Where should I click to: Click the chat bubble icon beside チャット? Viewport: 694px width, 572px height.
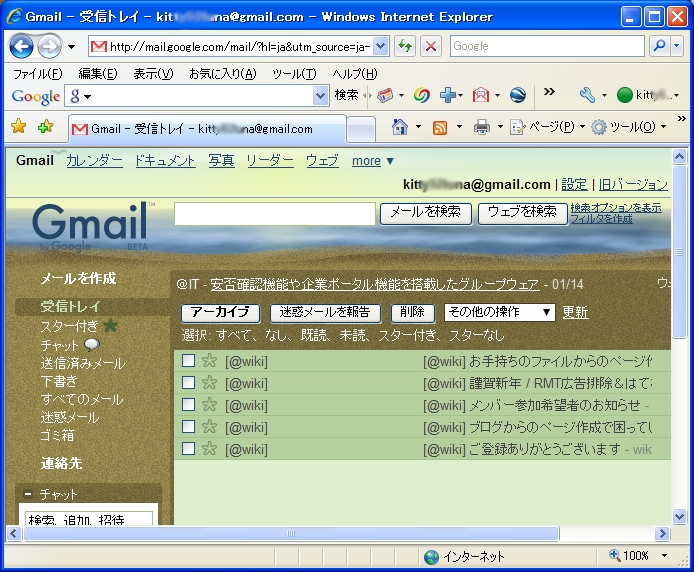[x=92, y=344]
